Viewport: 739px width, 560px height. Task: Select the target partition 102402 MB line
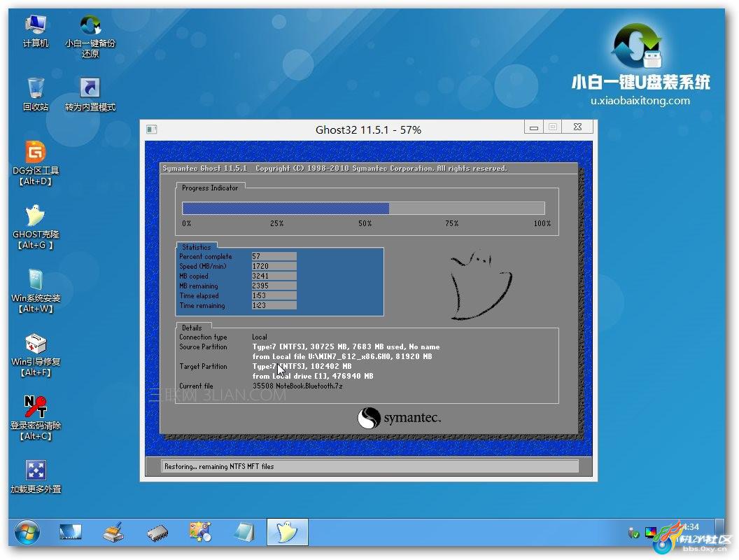click(302, 366)
